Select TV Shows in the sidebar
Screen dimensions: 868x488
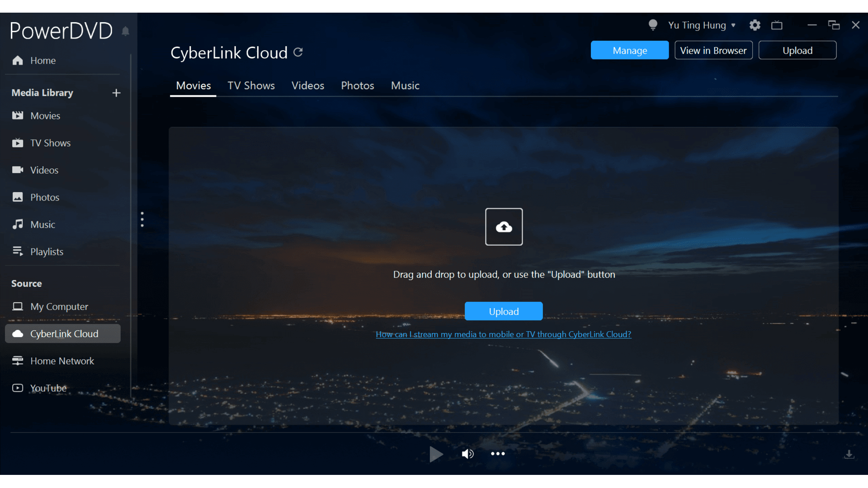50,143
